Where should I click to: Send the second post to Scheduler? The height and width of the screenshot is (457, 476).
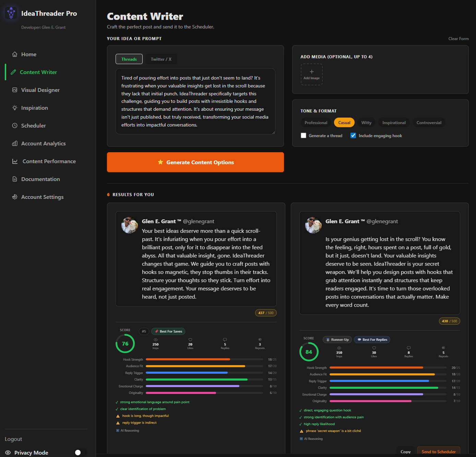pos(439,452)
